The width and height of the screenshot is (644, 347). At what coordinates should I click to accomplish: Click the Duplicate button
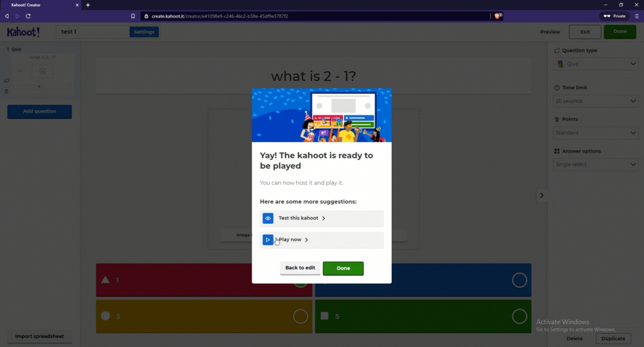pyautogui.click(x=613, y=339)
